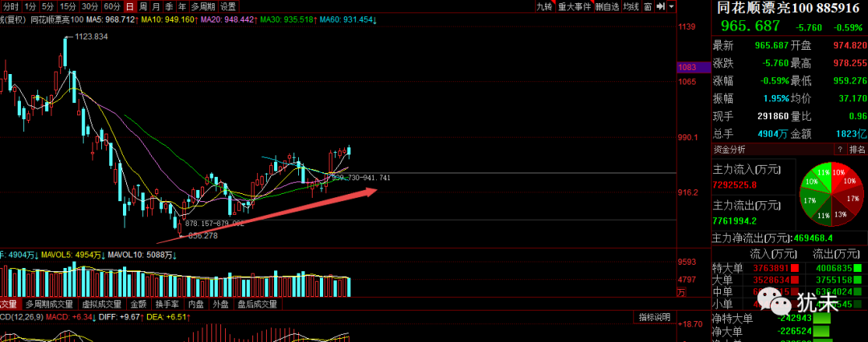Toggle the 九转 indicator button
Viewport: 868px width, 342px height.
coord(544,6)
